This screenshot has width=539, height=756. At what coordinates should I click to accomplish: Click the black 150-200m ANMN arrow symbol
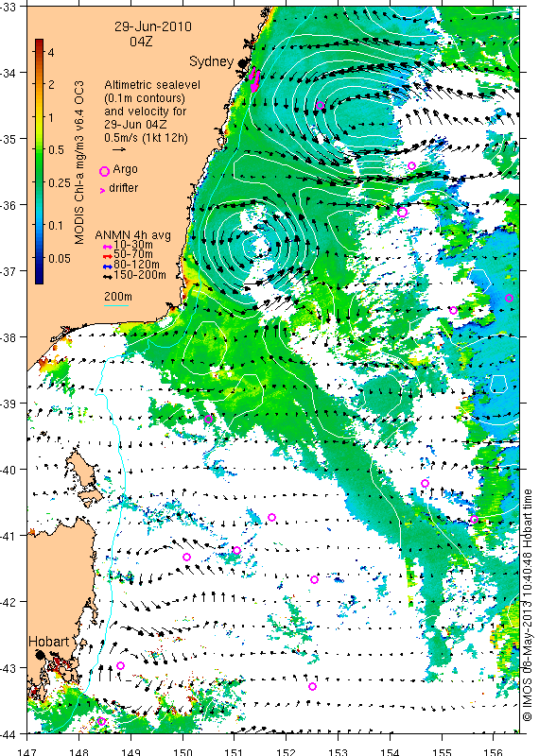[x=108, y=276]
